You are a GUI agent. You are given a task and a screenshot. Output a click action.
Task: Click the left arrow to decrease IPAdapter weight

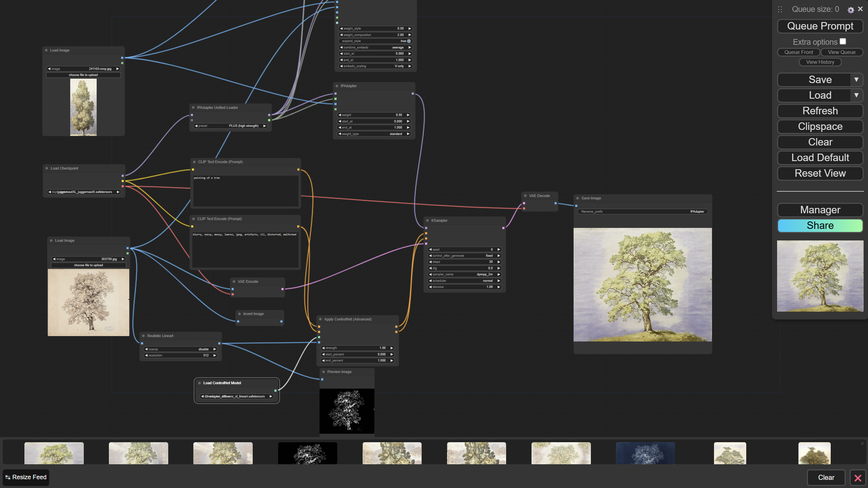340,115
